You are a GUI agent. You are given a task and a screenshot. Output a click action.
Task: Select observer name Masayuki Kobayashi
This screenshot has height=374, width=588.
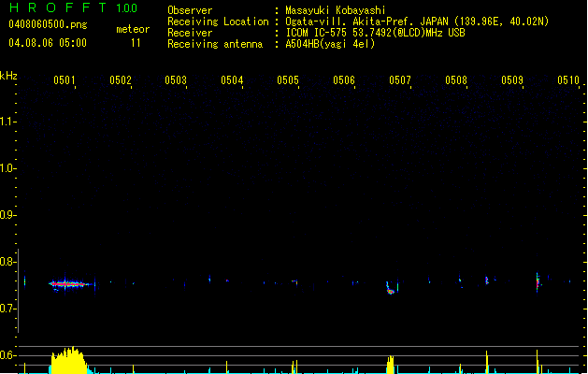coord(336,10)
